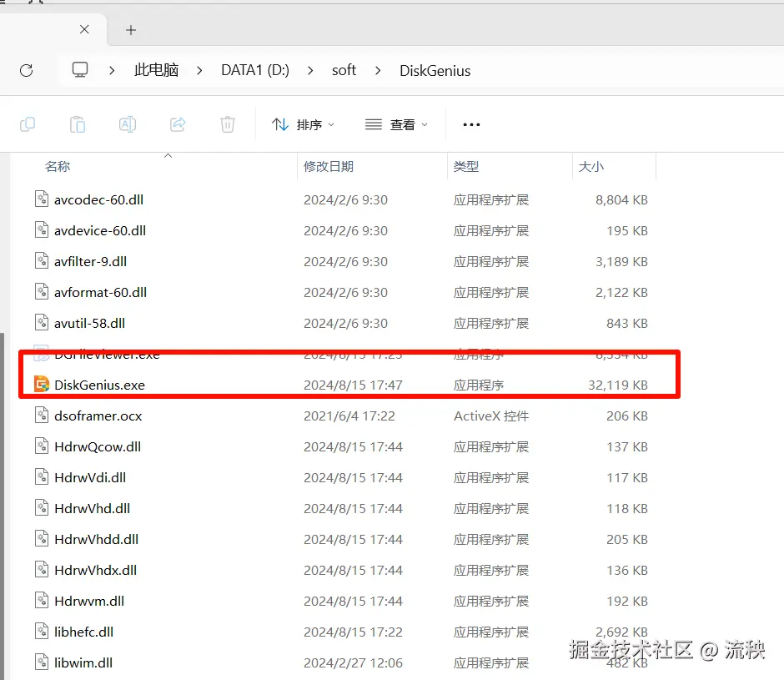The height and width of the screenshot is (680, 784).
Task: Select file avformat-60.dll
Action: tap(100, 292)
